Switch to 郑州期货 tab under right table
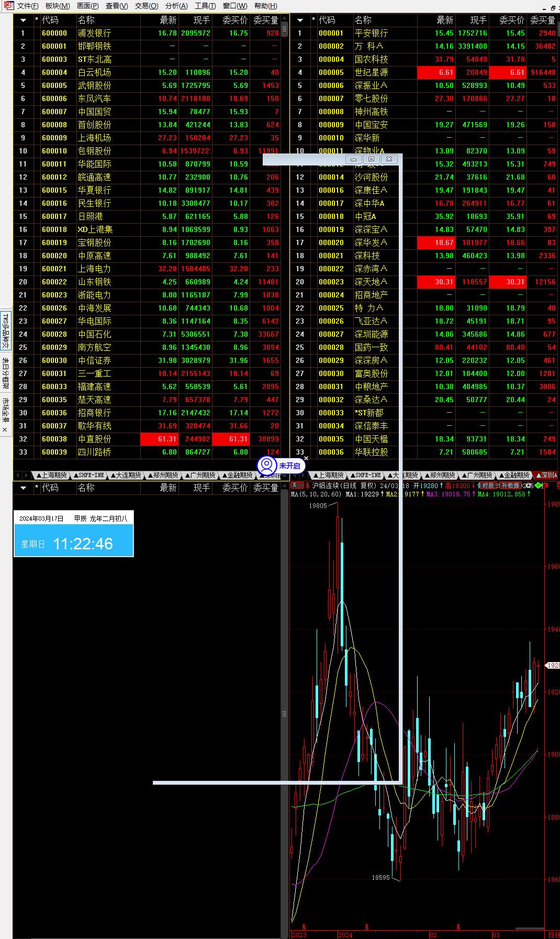The height and width of the screenshot is (939, 560). (440, 475)
